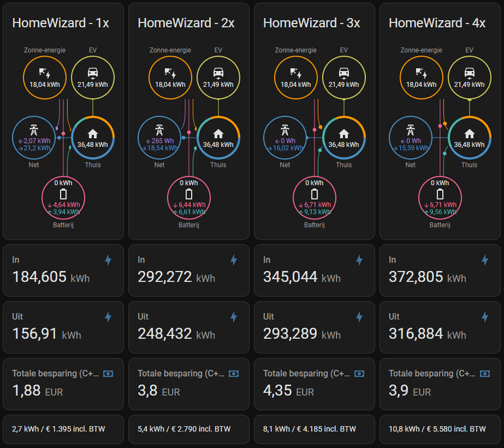The width and height of the screenshot is (504, 448).
Task: Click the EV car icon in HomeWizard - 4x
Action: tap(469, 73)
